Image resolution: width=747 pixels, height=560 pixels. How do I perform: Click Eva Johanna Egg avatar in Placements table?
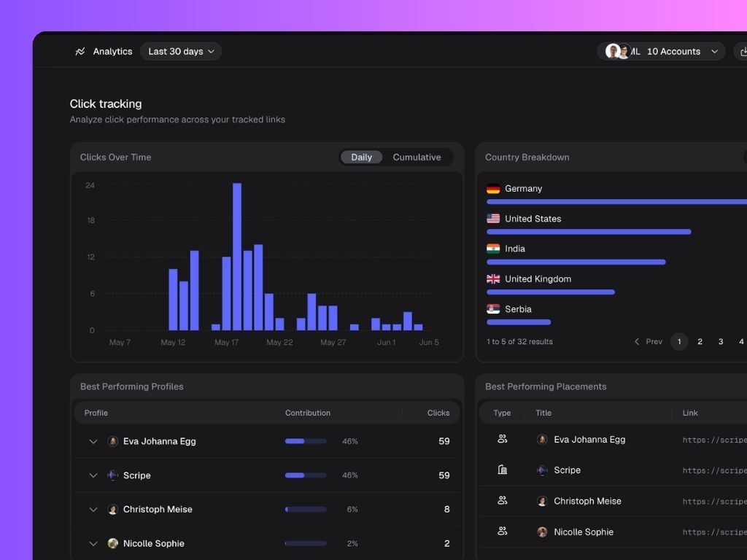tap(542, 440)
